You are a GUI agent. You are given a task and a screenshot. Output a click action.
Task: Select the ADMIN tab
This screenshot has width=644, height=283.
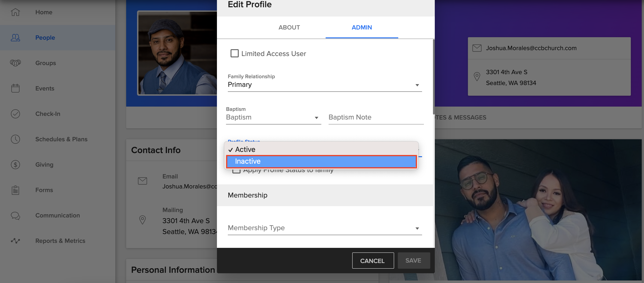[361, 27]
